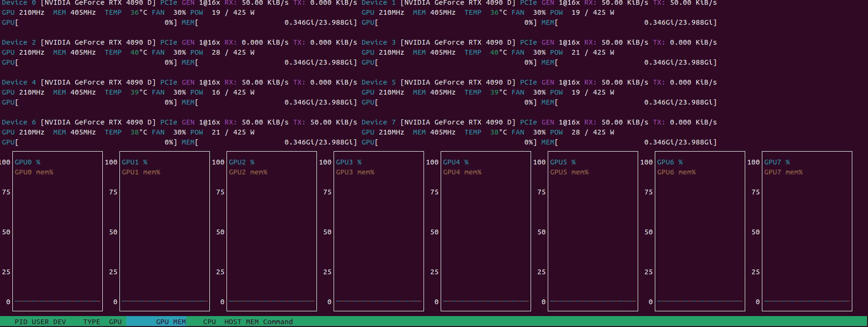Click Device 7's 'MEM 405MHz' clock reading
The width and height of the screenshot is (868, 327).
tap(434, 132)
